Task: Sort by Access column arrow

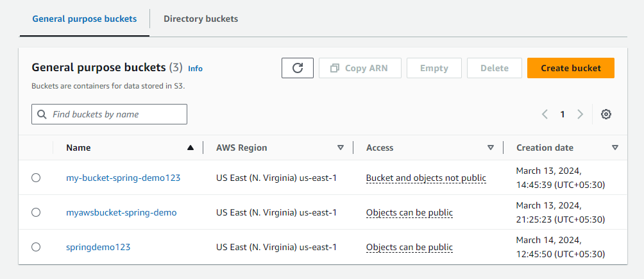Action: [491, 148]
